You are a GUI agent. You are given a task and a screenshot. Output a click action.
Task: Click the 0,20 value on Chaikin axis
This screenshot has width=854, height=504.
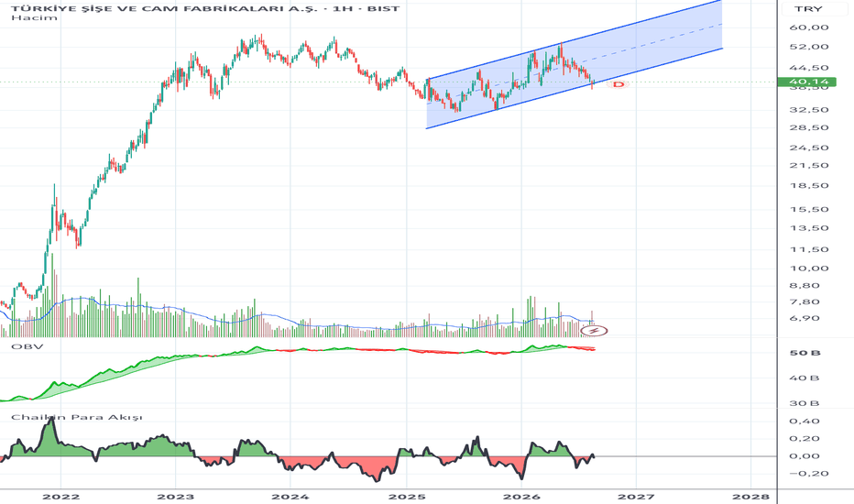(804, 438)
